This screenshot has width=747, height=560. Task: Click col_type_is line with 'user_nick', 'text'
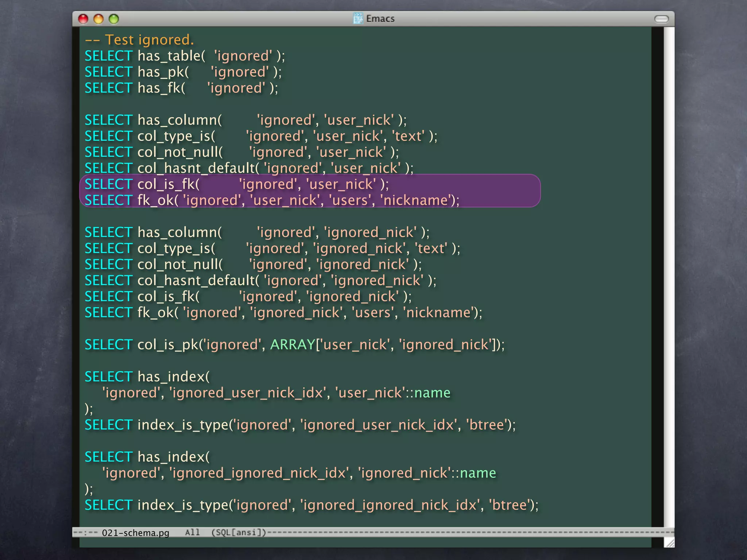[261, 136]
